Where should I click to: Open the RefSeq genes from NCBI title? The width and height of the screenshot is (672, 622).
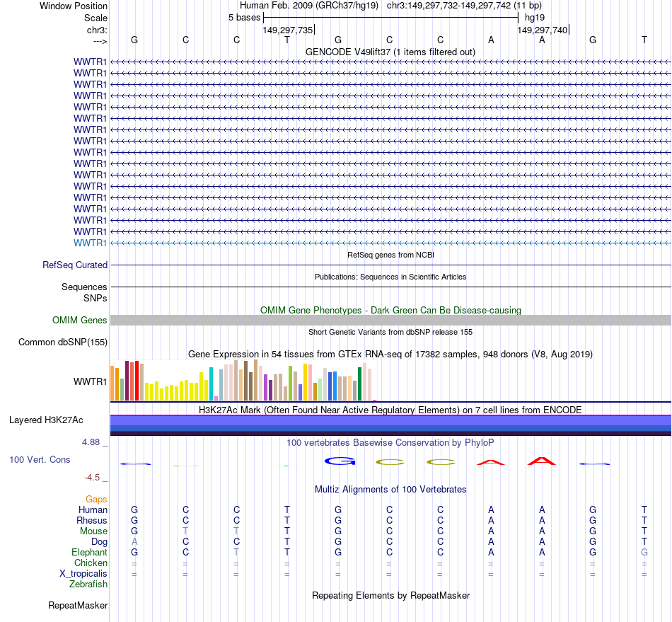point(390,255)
